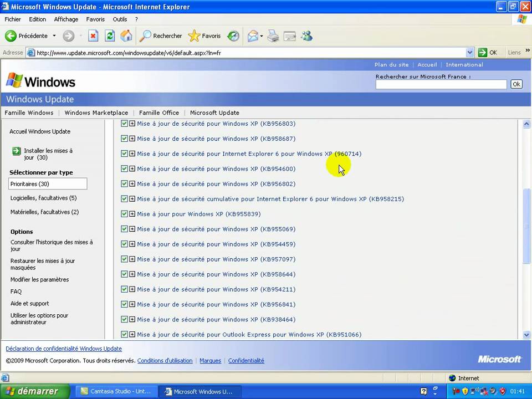532x399 pixels.
Task: Click the page scrollbar down arrow
Action: (x=526, y=335)
